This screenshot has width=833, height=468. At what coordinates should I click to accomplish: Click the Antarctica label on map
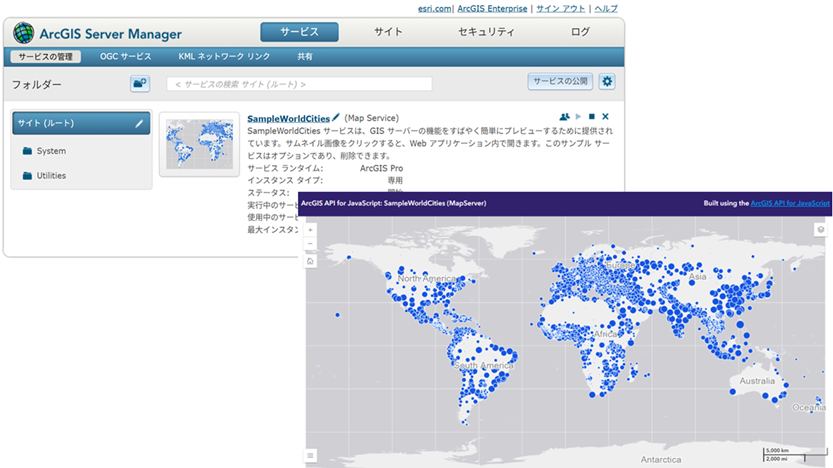tap(660, 460)
